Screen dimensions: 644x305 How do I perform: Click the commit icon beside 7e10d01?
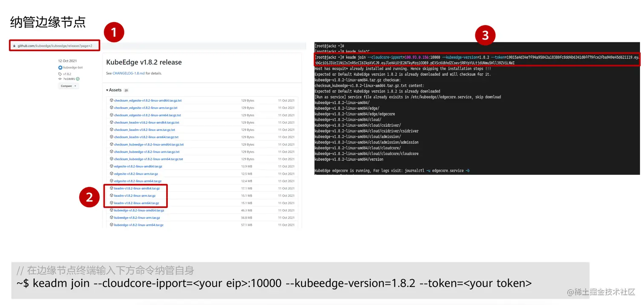click(60, 79)
